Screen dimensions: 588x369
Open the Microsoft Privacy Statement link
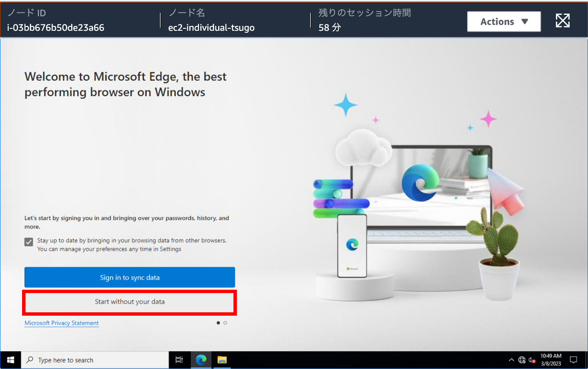click(61, 323)
